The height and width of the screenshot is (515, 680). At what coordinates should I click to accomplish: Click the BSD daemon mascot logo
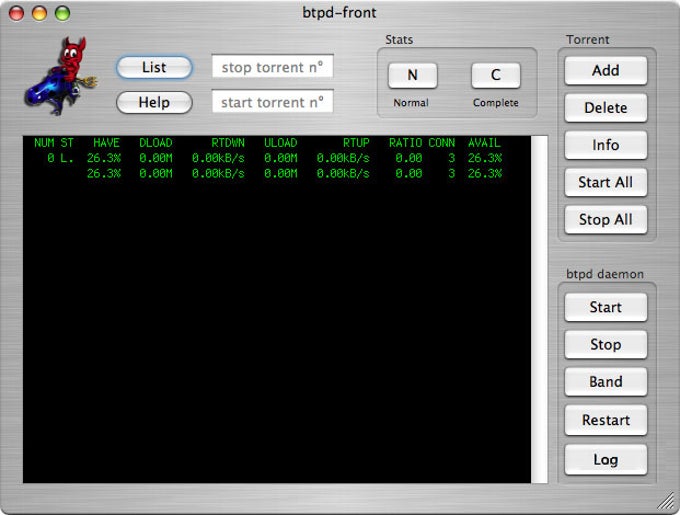[60, 76]
